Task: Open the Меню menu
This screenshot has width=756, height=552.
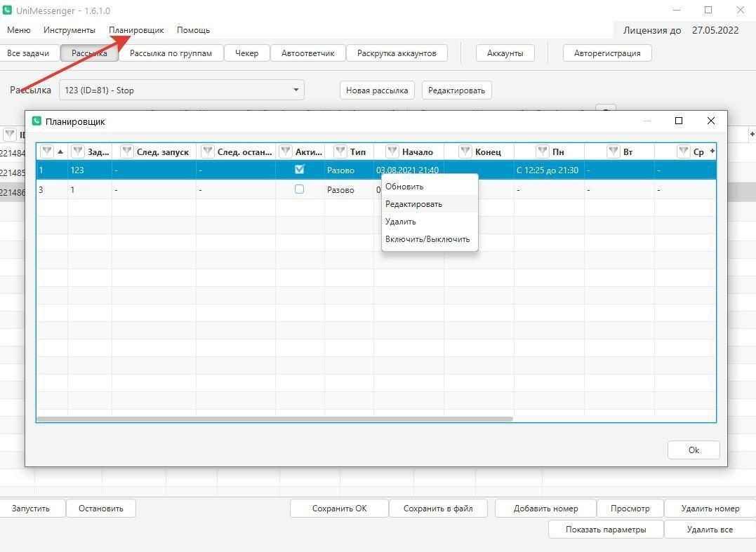Action: (x=19, y=30)
